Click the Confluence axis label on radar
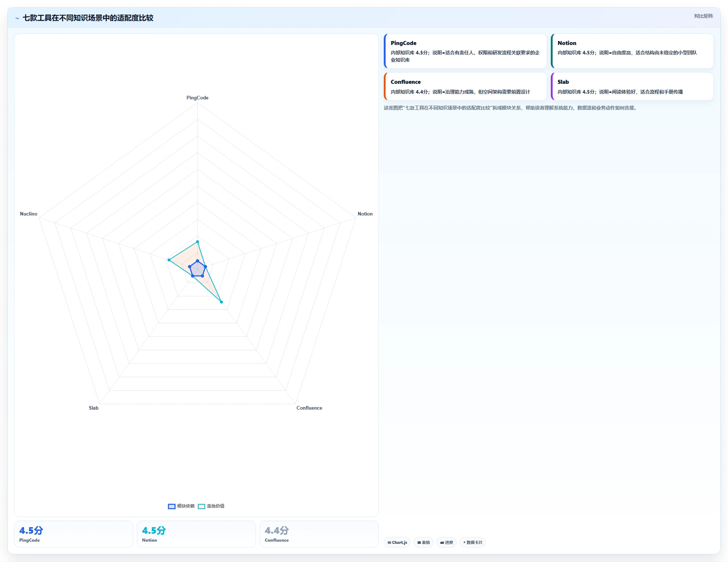 click(309, 408)
